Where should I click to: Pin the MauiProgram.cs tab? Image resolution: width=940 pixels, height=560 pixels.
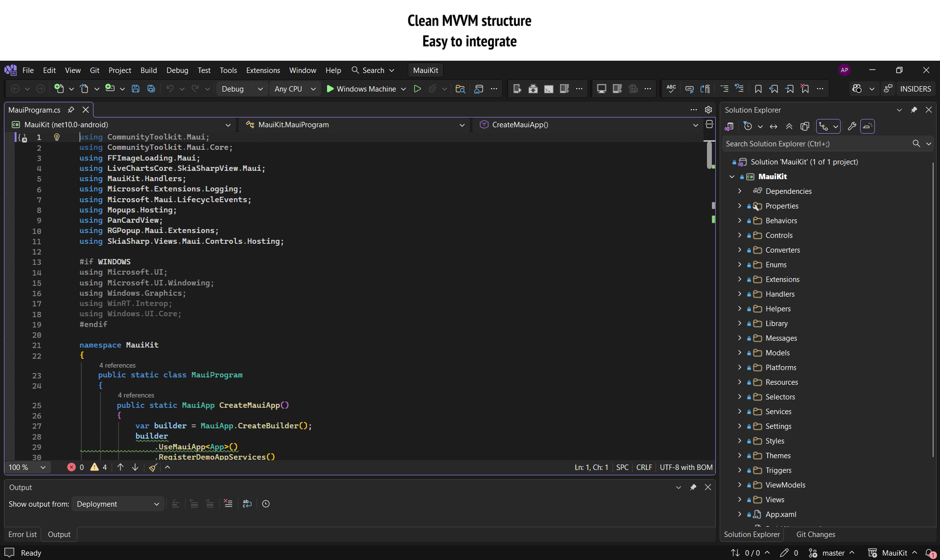[x=71, y=110]
